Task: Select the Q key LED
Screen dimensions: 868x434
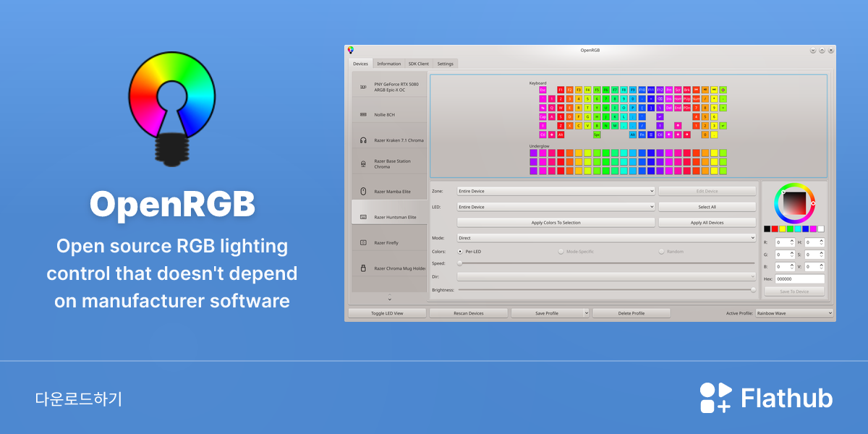Action: pyautogui.click(x=552, y=108)
